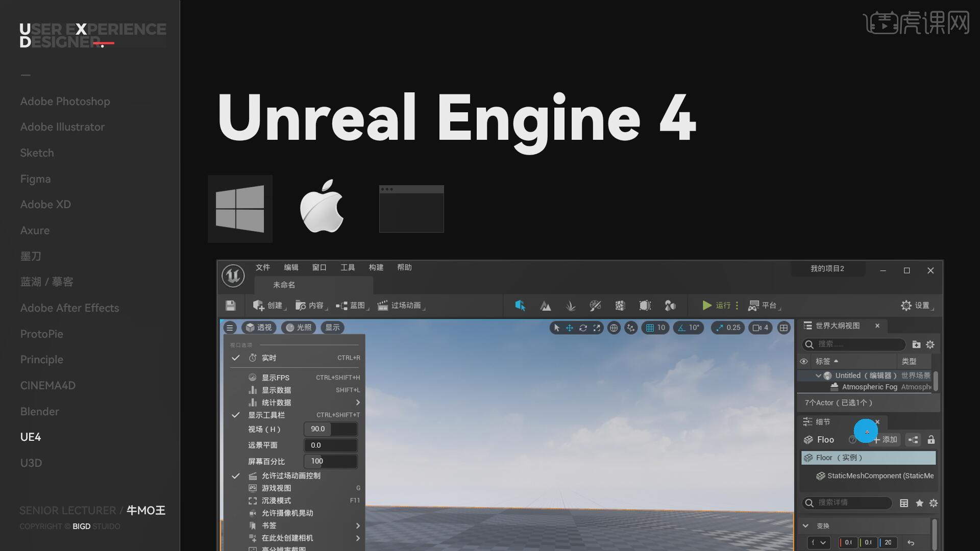Select the rotate transform tool in viewport
Screen dimensions: 980x551
(x=583, y=328)
